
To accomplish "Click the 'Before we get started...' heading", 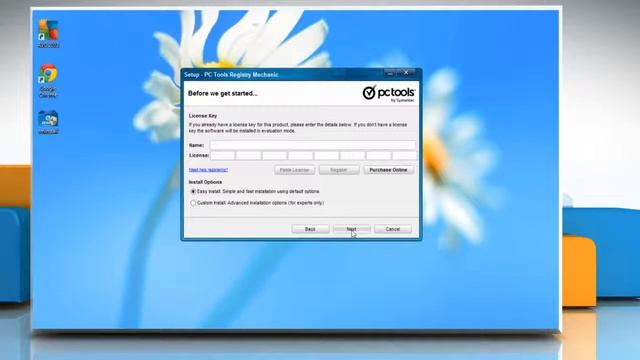I will pyautogui.click(x=223, y=93).
